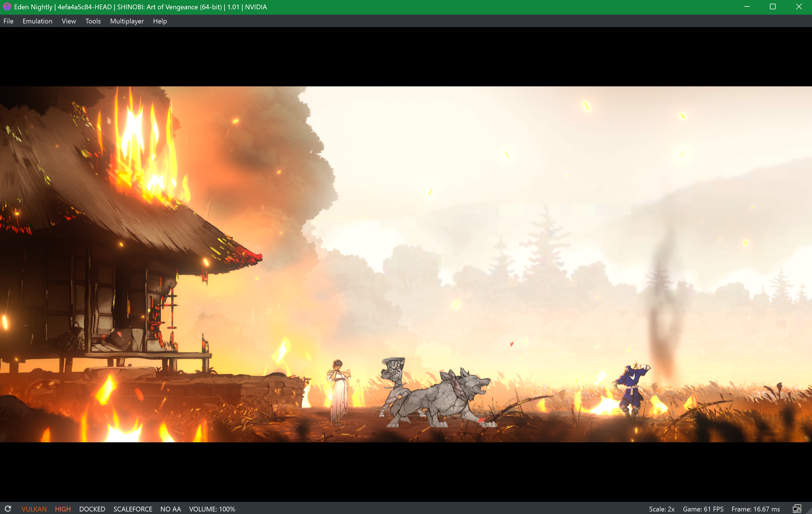Change the SCALEFORCE scaling filter
The width and height of the screenshot is (812, 514).
[133, 509]
